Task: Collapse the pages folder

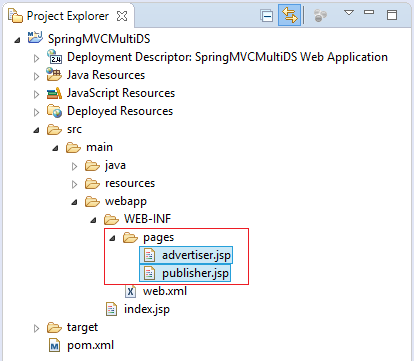Action: point(113,238)
